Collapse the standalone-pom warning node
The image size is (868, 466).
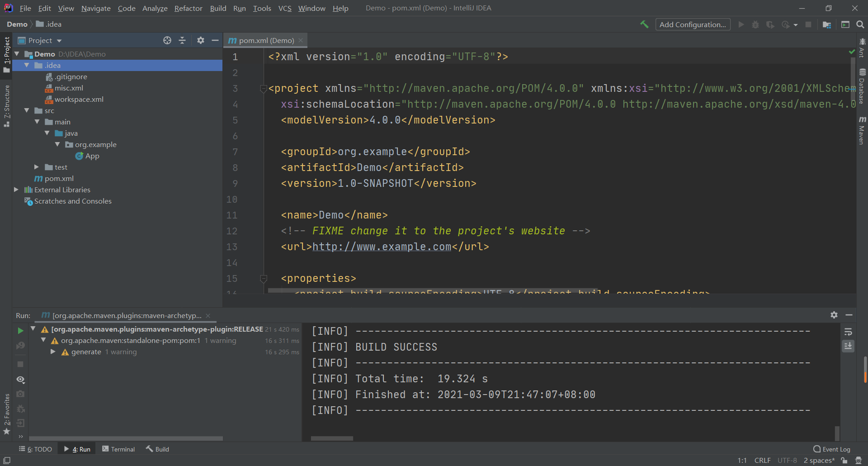(43, 340)
